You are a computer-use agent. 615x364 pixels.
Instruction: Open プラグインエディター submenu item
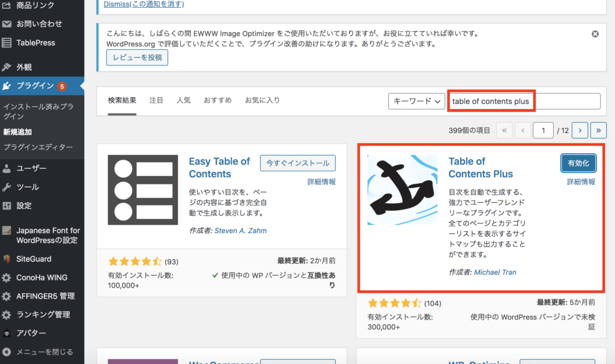point(38,147)
